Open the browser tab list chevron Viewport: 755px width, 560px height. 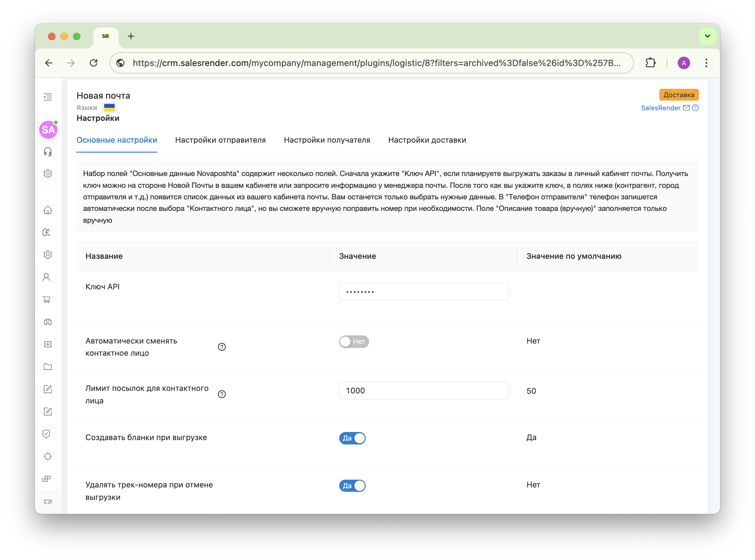[x=707, y=36]
